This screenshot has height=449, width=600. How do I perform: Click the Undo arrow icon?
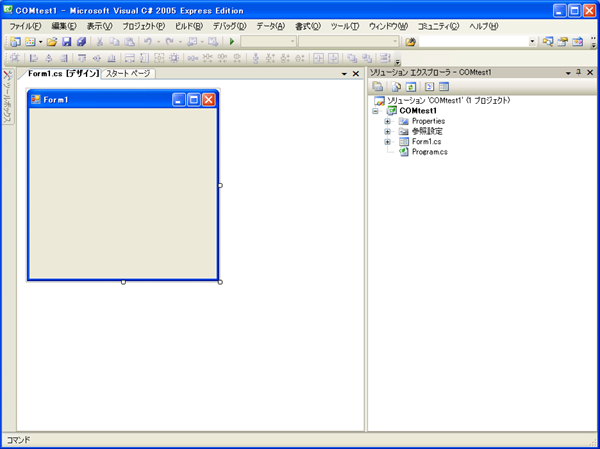148,42
